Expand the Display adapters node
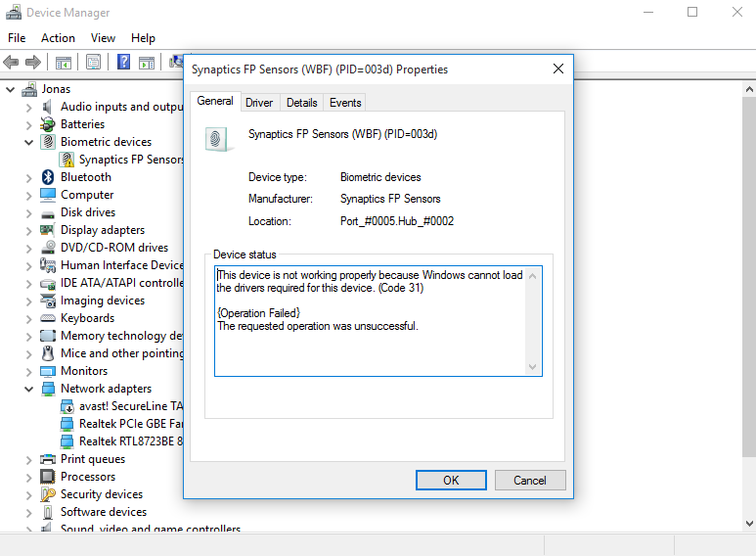Screen dimensions: 756x556 coord(28,231)
